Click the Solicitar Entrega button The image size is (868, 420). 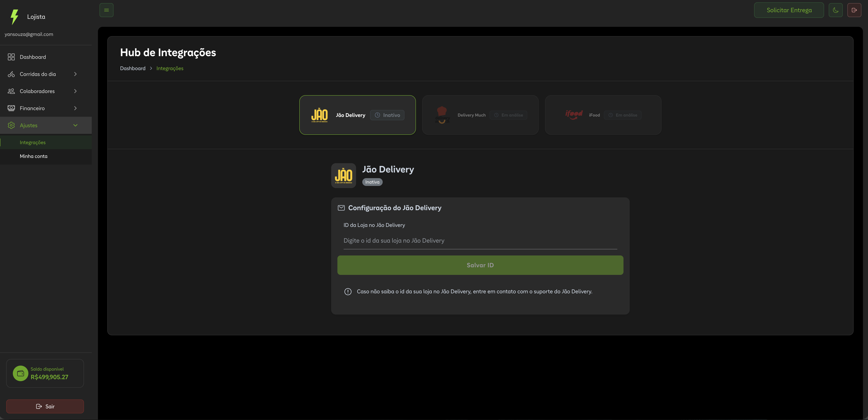point(789,10)
